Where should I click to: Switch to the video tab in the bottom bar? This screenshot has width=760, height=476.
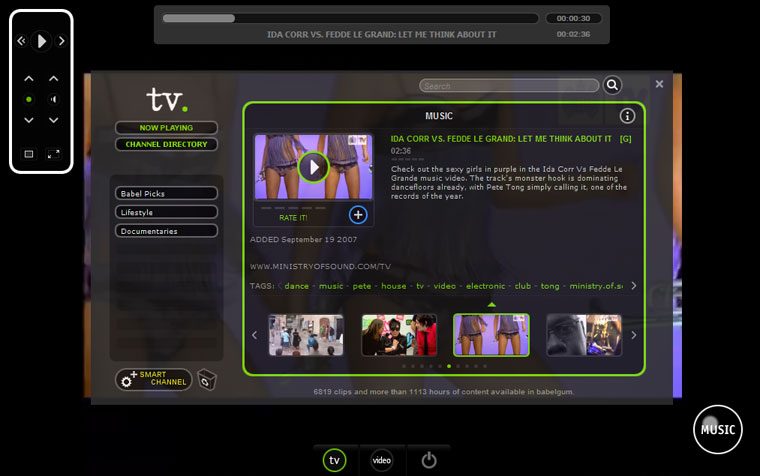pyautogui.click(x=381, y=460)
